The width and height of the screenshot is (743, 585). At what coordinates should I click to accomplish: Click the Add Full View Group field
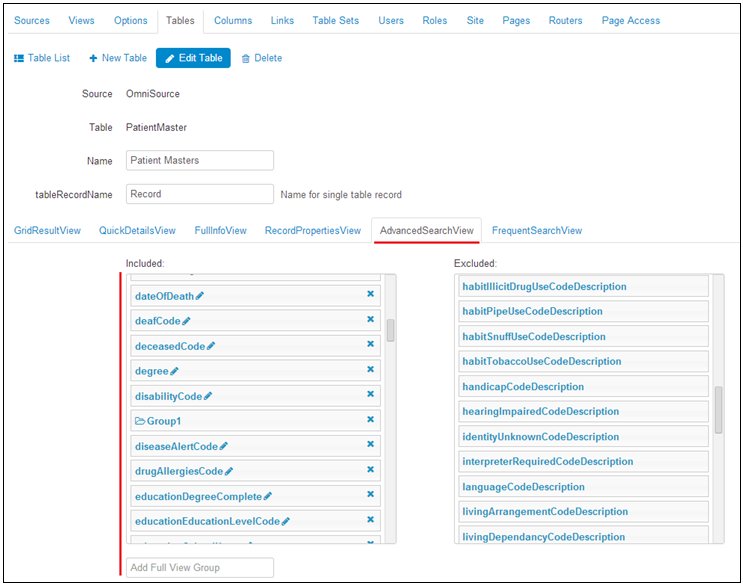(200, 567)
